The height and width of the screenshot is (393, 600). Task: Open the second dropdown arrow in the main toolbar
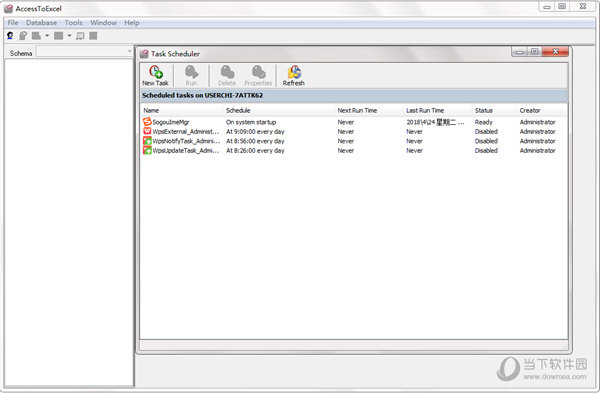coord(69,36)
